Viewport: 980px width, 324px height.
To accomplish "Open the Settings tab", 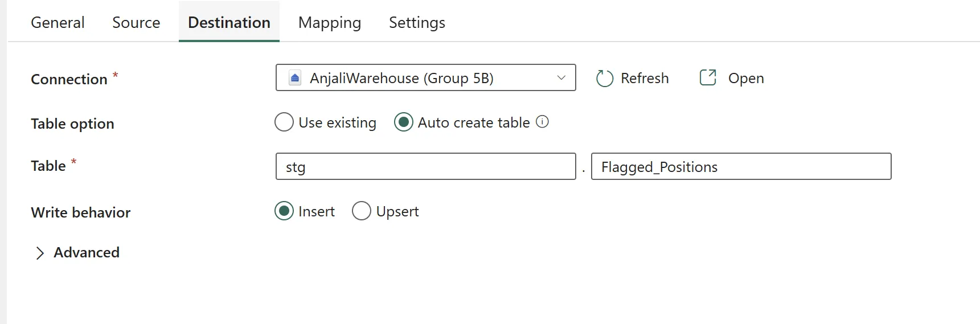I will click(x=417, y=22).
